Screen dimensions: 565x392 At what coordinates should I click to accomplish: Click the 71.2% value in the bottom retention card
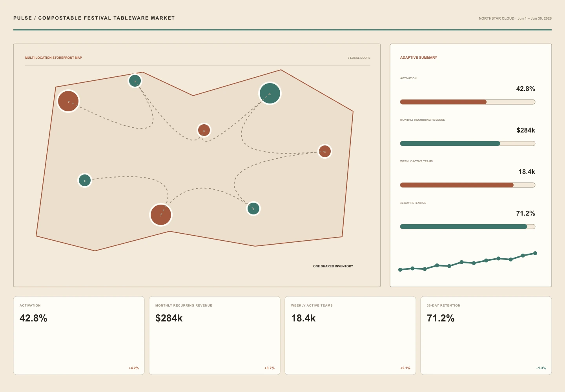[x=441, y=318]
